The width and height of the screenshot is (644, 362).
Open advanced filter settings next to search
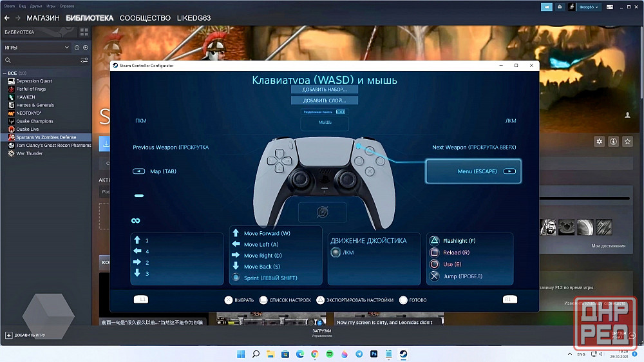(x=84, y=60)
